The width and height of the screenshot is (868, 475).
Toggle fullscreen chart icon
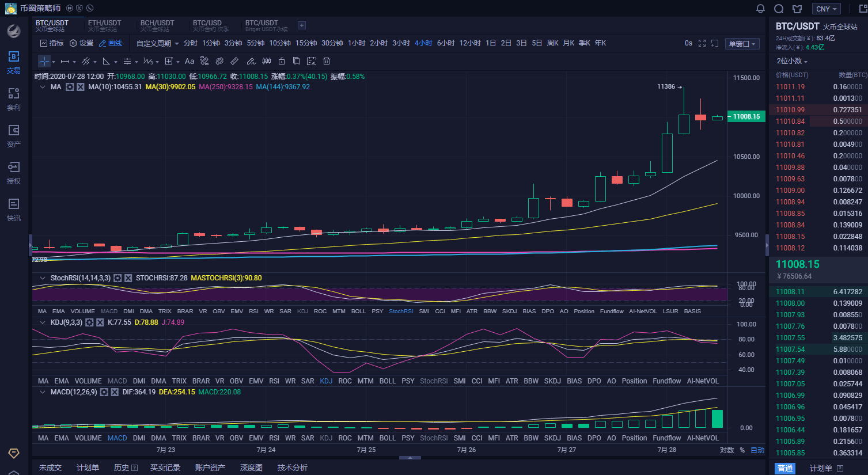tap(702, 43)
